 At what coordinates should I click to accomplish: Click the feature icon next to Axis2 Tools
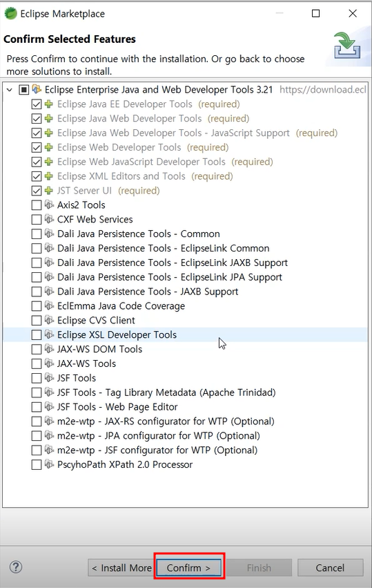click(49, 205)
